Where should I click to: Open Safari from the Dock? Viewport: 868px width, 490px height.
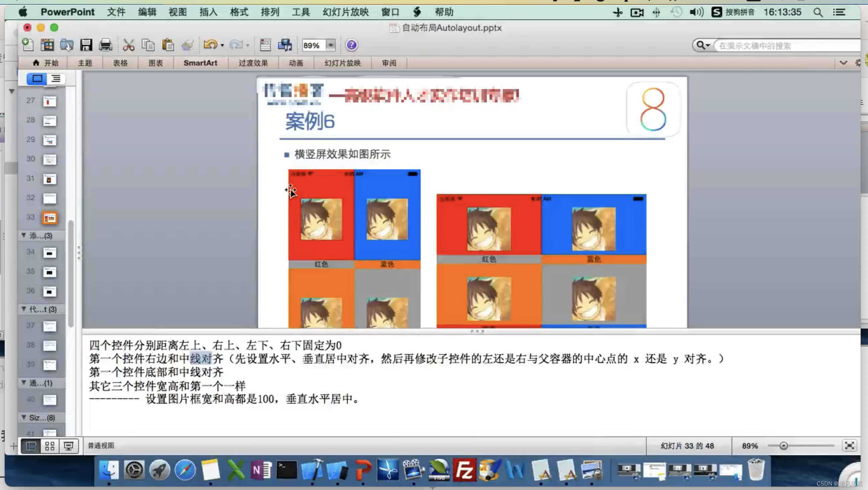pos(185,470)
